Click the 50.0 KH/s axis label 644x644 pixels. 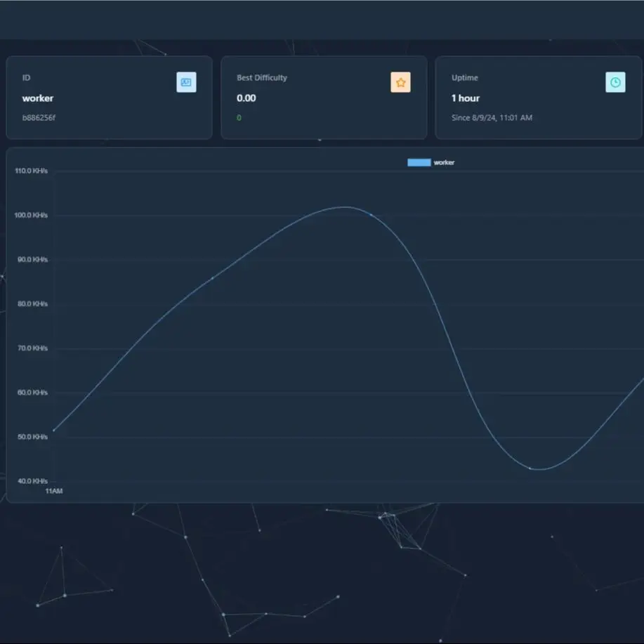(32, 437)
